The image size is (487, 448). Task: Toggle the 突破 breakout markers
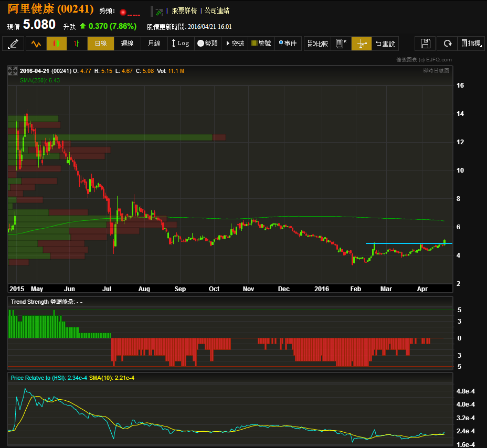point(235,44)
